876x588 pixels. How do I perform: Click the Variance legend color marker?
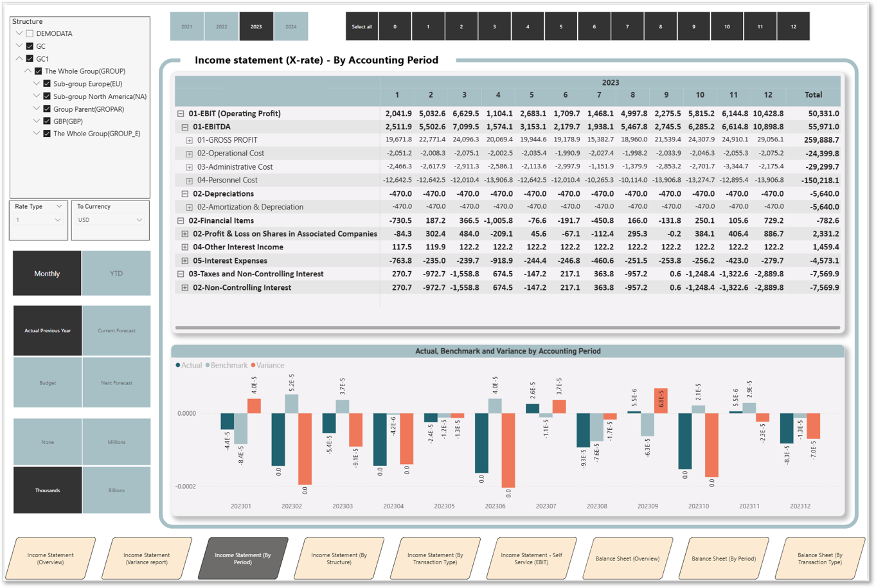click(253, 365)
